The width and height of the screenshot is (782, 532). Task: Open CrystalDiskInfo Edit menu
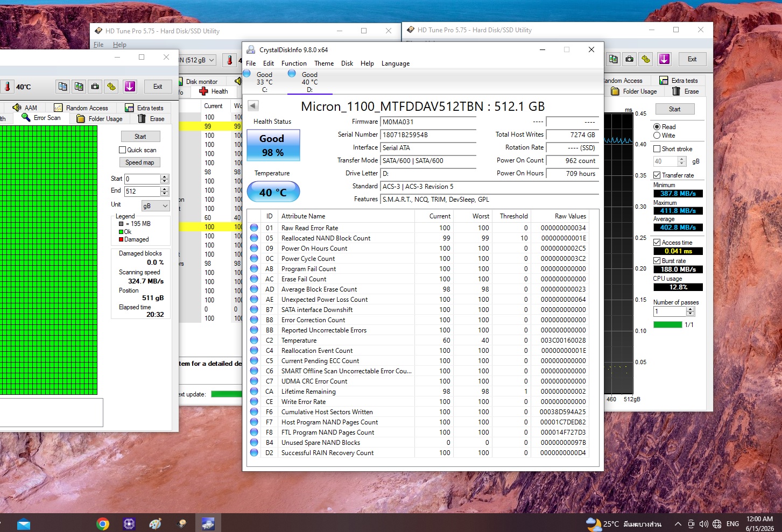(269, 63)
